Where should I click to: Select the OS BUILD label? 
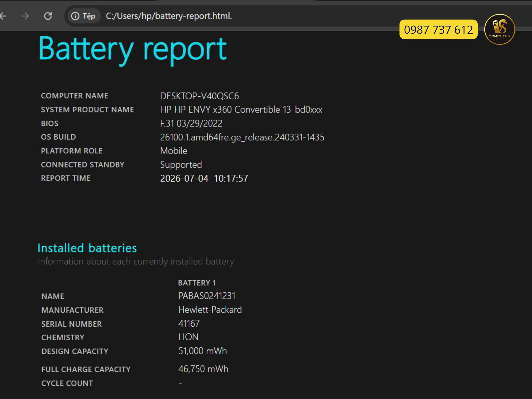coord(58,137)
